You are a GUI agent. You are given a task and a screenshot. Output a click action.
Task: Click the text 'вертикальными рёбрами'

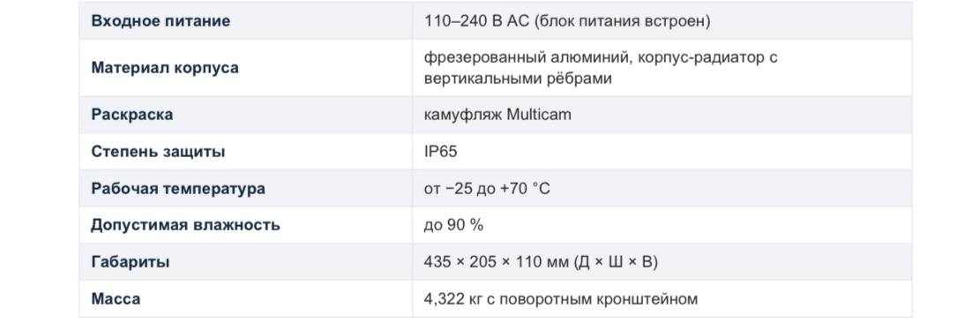[x=518, y=79]
